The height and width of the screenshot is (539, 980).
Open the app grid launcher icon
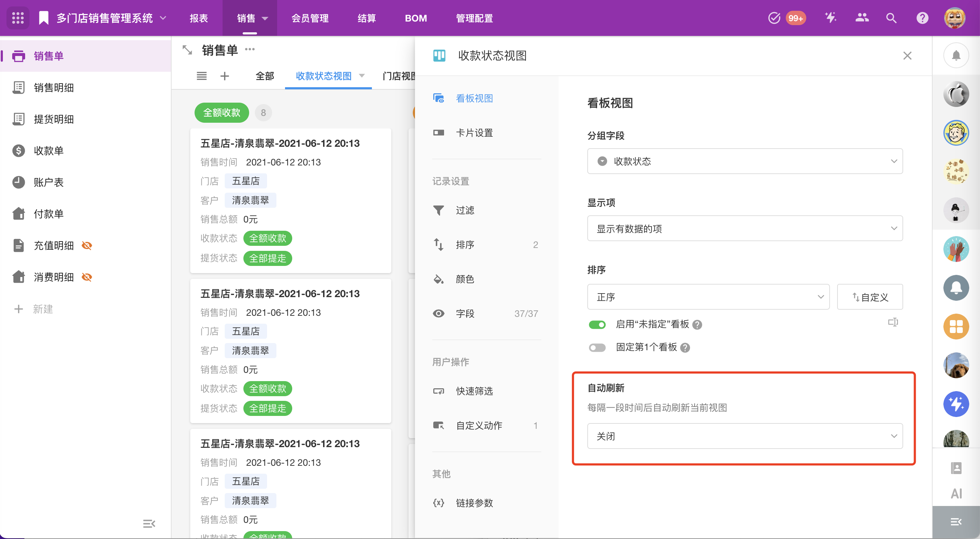tap(18, 18)
